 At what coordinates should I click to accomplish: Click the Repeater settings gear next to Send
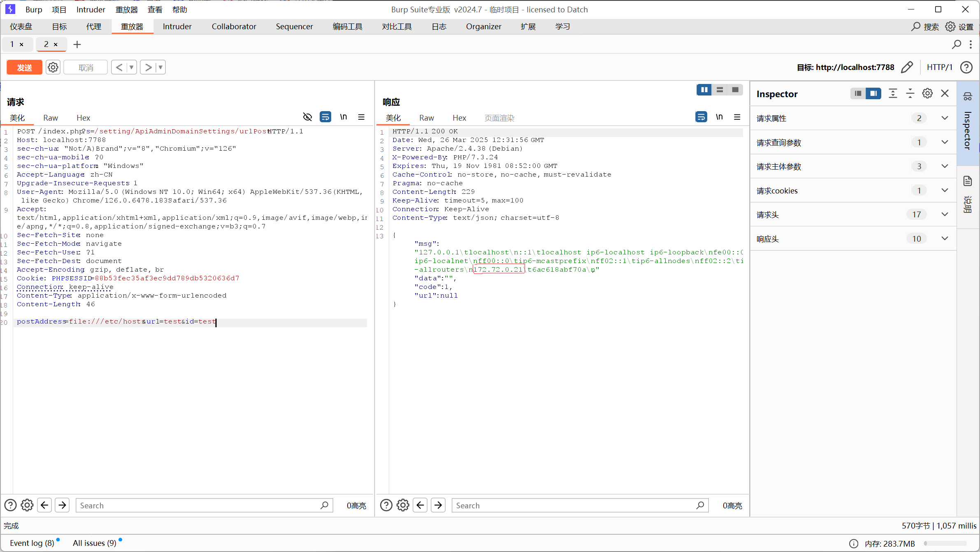pos(53,67)
